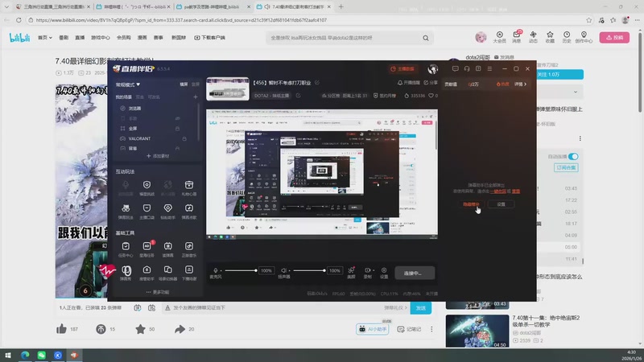This screenshot has height=362, width=644.
Task: Click 添加素材 add source button
Action: 158,156
